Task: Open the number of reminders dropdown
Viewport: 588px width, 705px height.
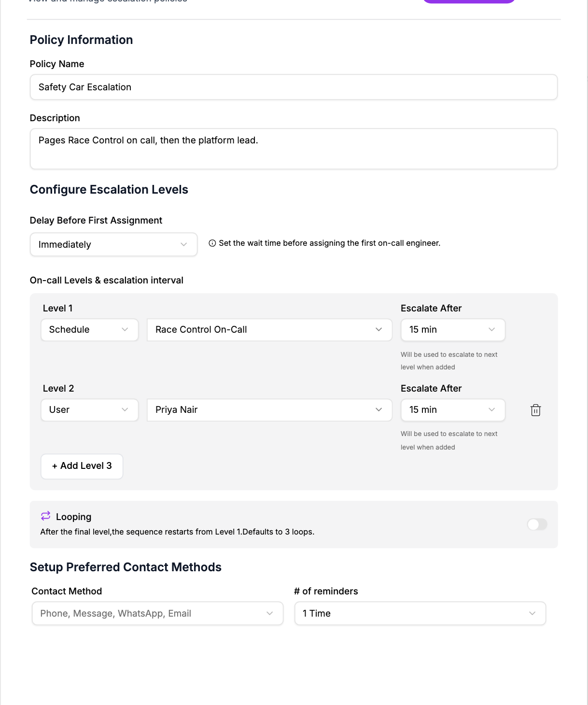Action: (420, 613)
